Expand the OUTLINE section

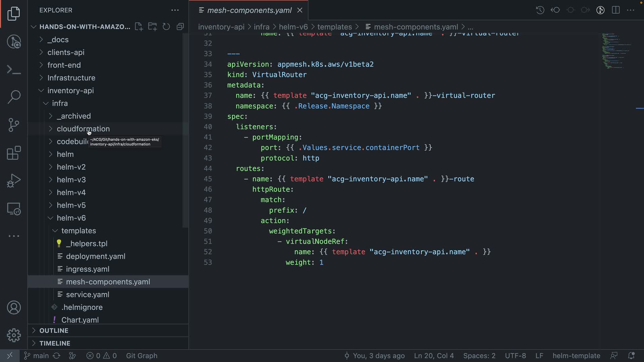[54, 330]
